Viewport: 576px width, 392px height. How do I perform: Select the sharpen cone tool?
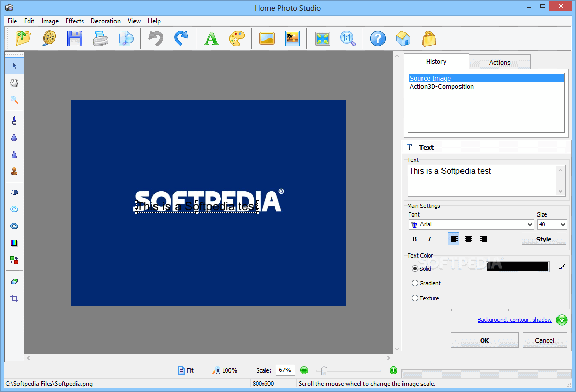tap(14, 154)
